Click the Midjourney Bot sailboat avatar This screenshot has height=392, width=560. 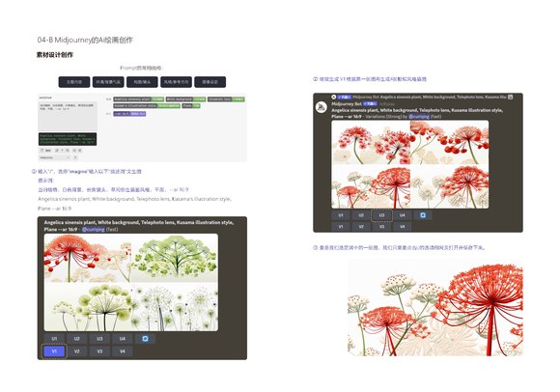(322, 107)
